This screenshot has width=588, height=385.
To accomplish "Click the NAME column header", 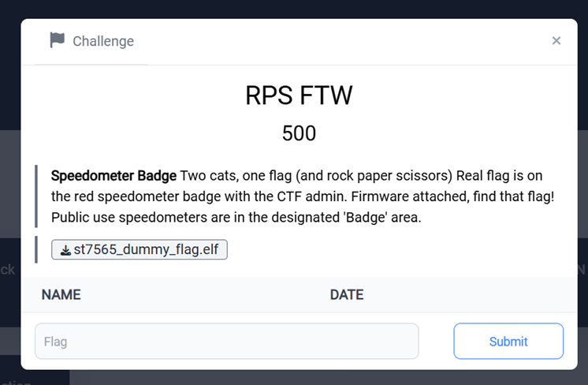I will pos(61,294).
